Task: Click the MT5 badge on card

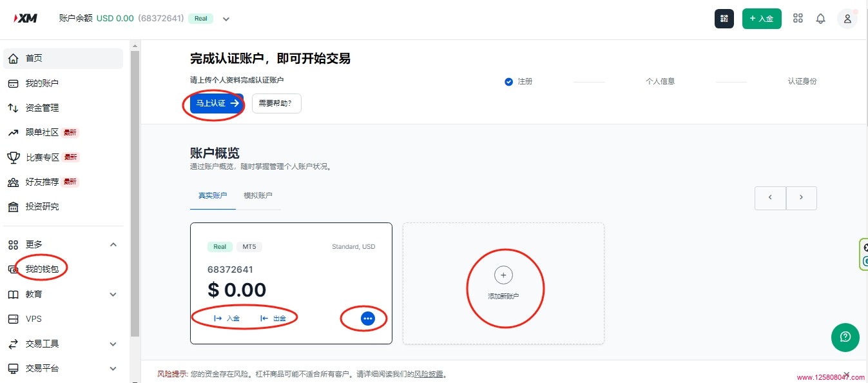Action: coord(249,247)
